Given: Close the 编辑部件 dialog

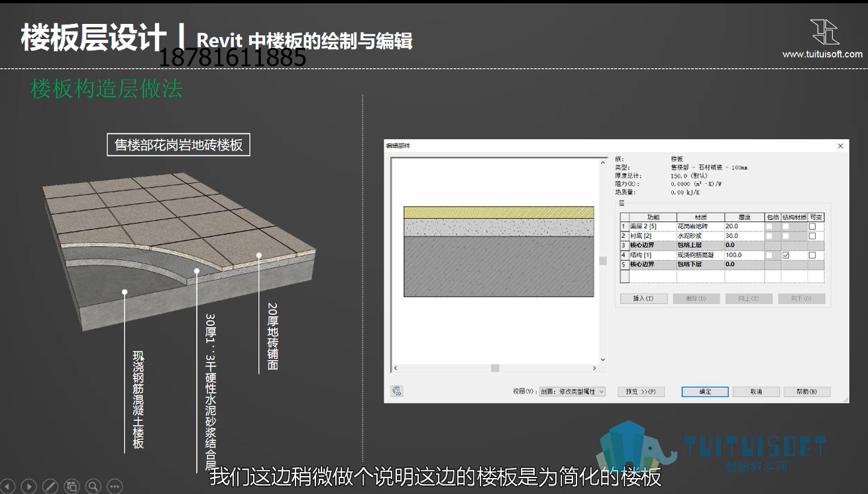Looking at the screenshot, I should pyautogui.click(x=840, y=146).
